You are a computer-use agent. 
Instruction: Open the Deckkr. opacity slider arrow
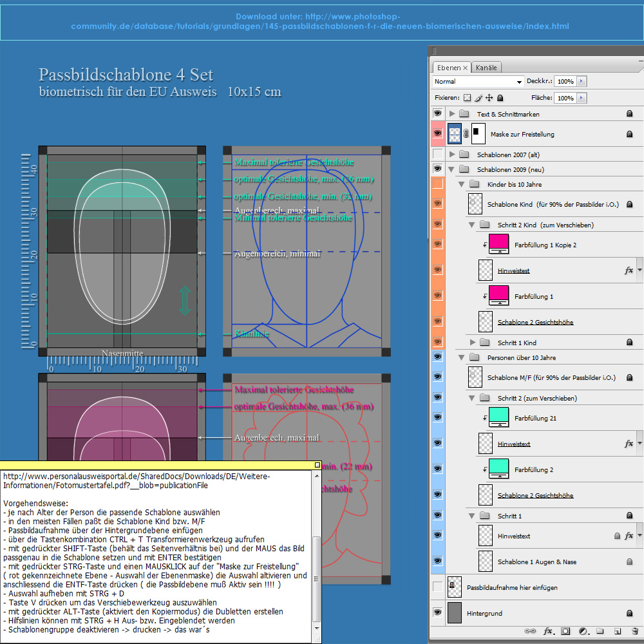pyautogui.click(x=581, y=81)
